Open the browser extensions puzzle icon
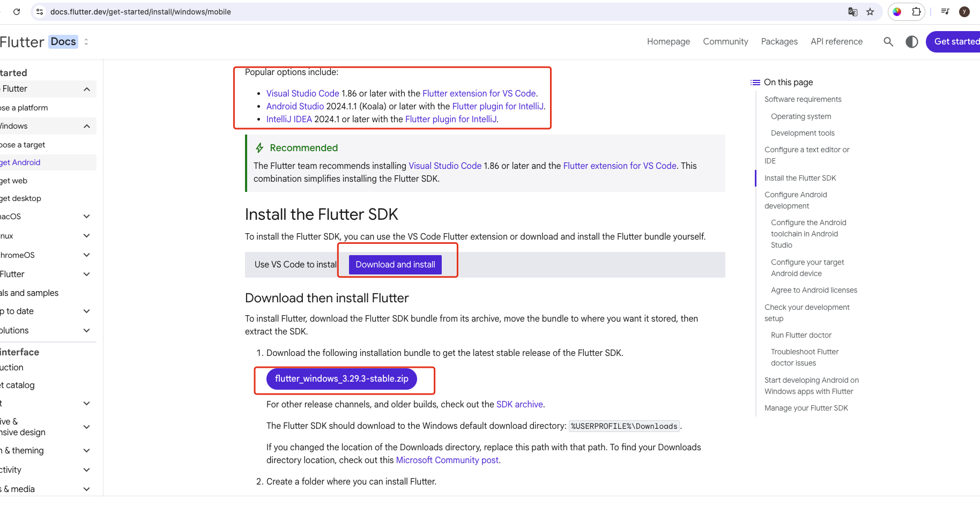Image resolution: width=980 pixels, height=506 pixels. tap(916, 12)
